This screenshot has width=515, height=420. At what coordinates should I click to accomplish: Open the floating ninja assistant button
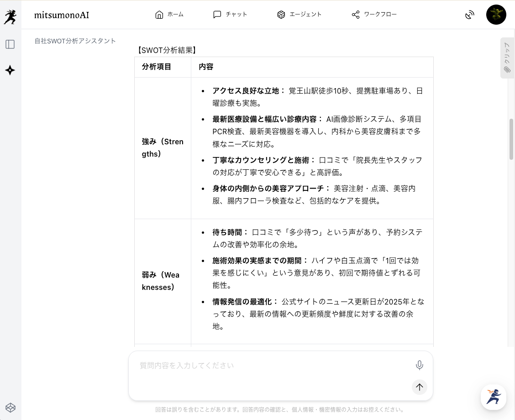[x=493, y=397]
